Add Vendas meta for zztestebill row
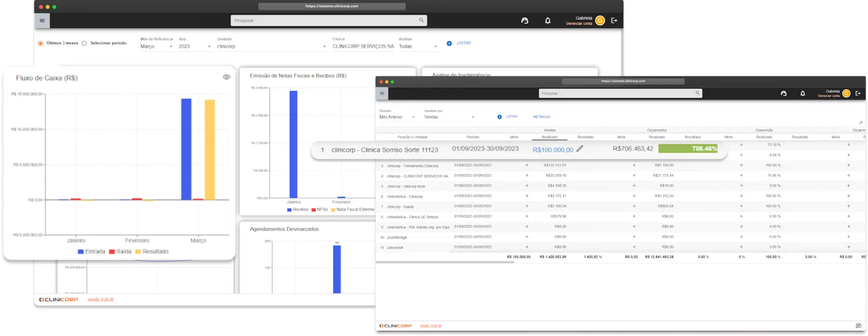The image size is (868, 336). (x=527, y=247)
